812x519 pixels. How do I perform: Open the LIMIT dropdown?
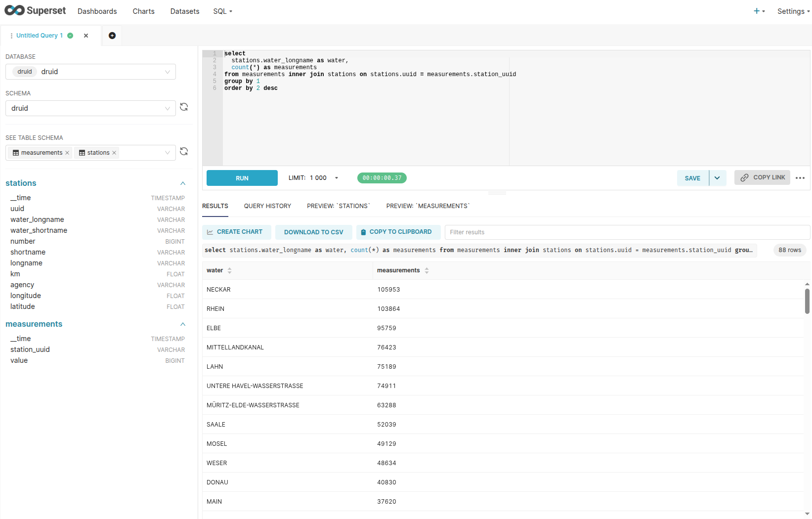pyautogui.click(x=336, y=178)
